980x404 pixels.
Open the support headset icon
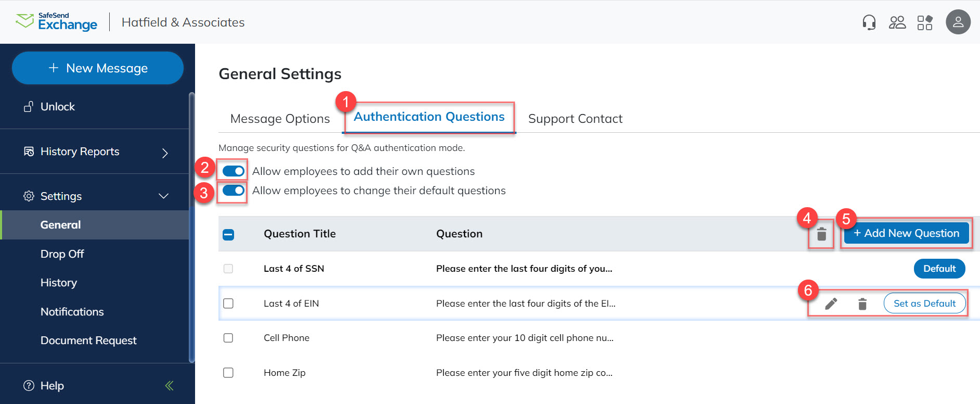point(869,22)
